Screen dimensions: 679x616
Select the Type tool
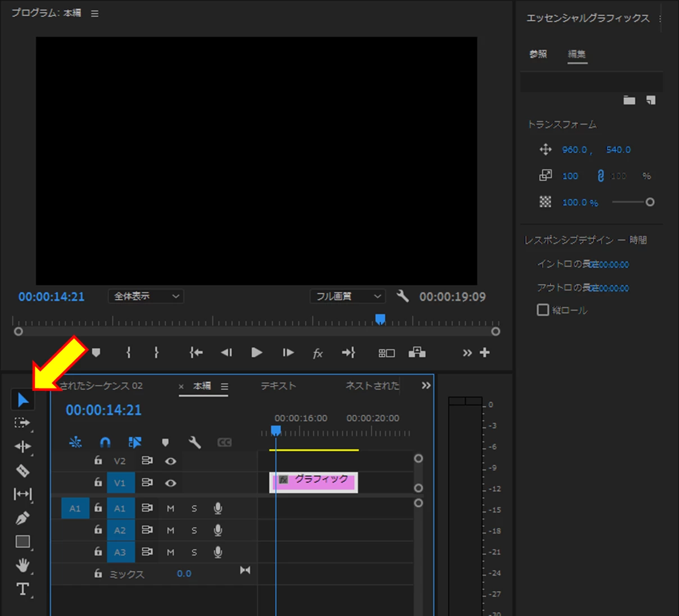click(x=22, y=589)
